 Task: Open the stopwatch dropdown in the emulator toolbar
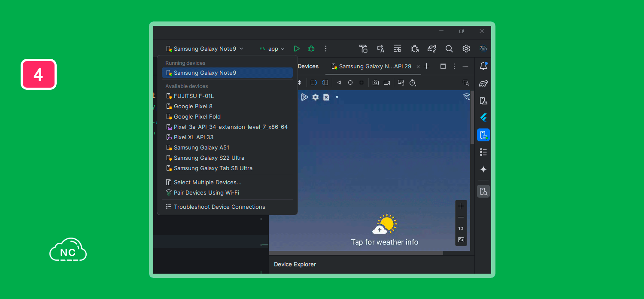pos(413,82)
